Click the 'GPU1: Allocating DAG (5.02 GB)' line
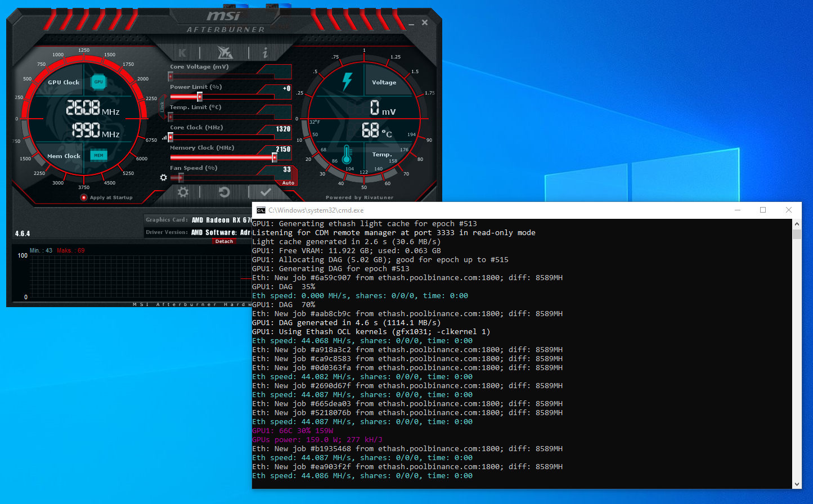Screen dimensions: 813x504 tap(380, 260)
